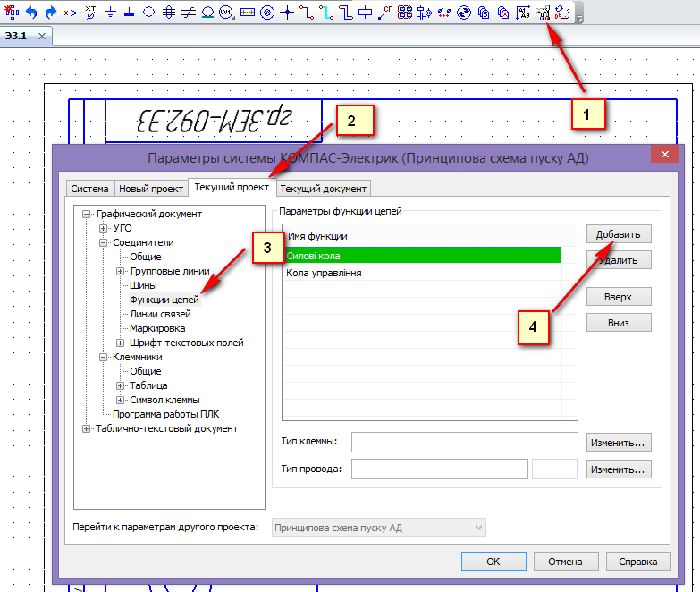The height and width of the screenshot is (592, 700).
Task: Expand the Символ клеммы node
Action: (x=120, y=400)
